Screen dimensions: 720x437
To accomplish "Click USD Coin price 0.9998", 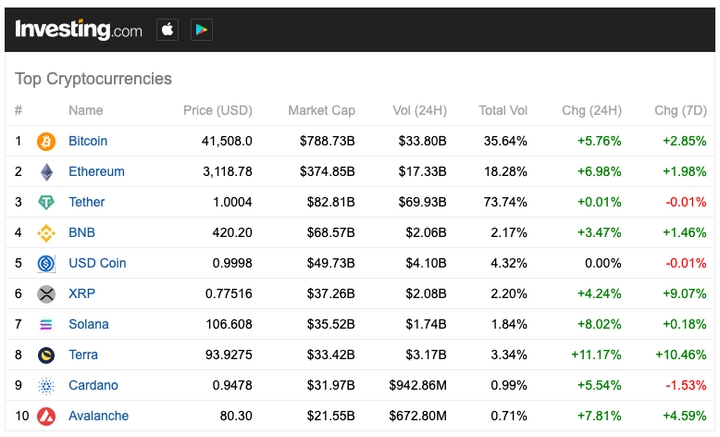I will (x=232, y=263).
